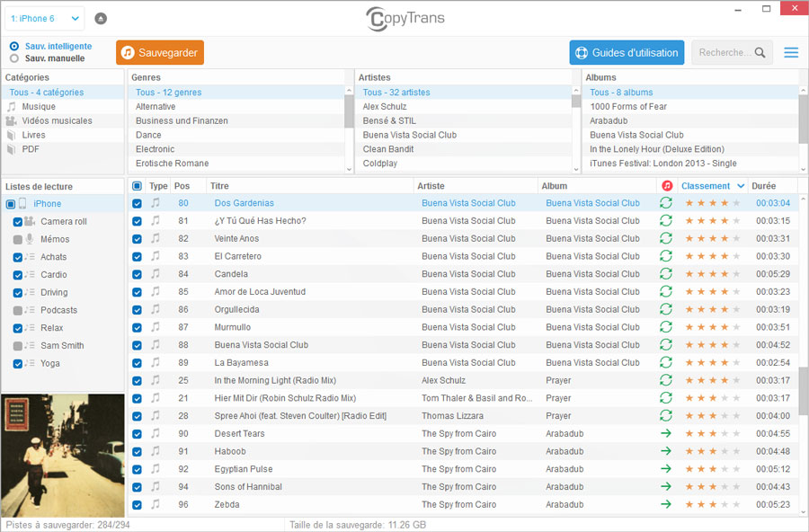Click the Classement sort arrow

[741, 186]
